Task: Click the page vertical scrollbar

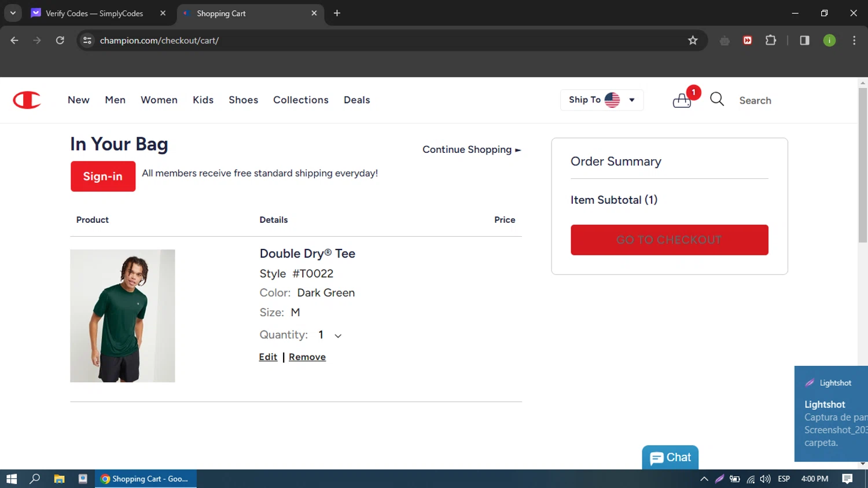Action: point(863,165)
